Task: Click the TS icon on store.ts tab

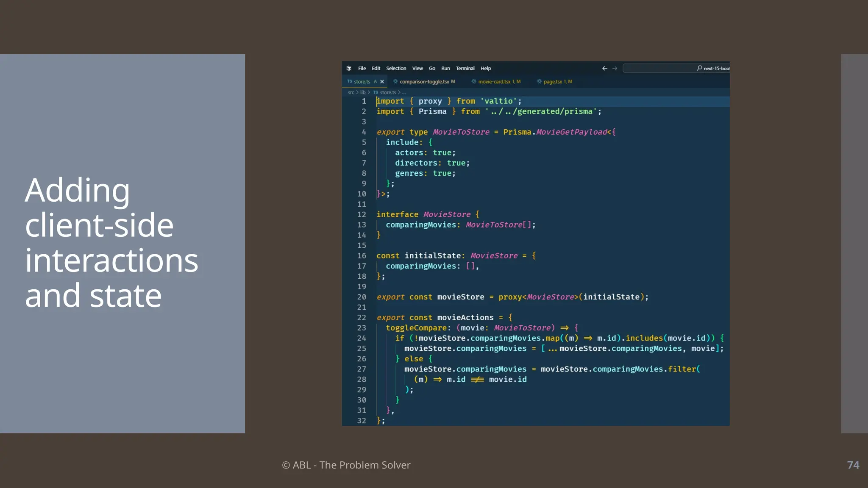Action: click(350, 81)
